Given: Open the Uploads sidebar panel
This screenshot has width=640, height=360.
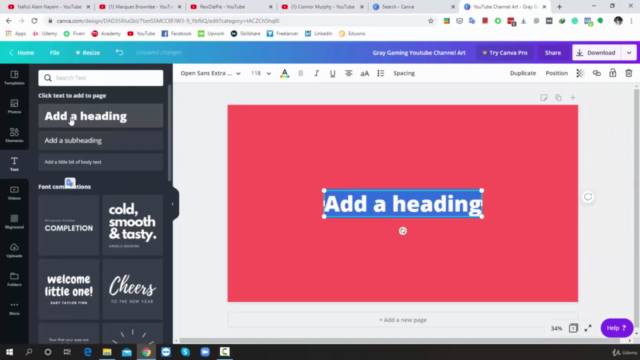Looking at the screenshot, I should coord(14,250).
